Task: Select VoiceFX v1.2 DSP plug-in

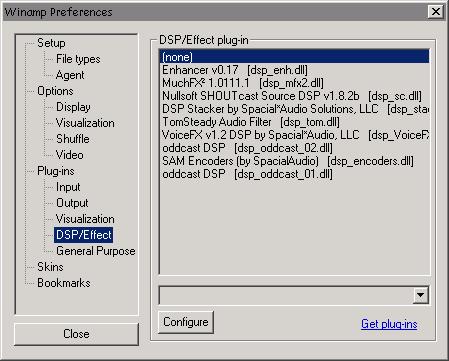Action: 295,135
